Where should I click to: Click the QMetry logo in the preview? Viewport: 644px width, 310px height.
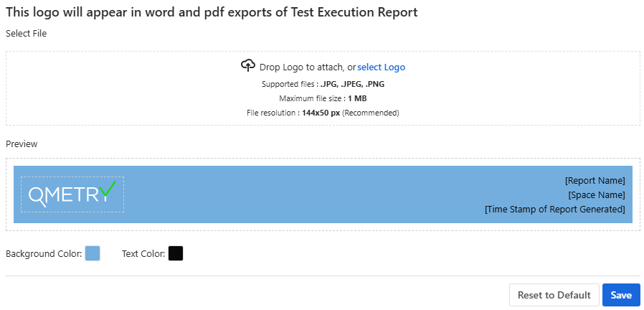coord(72,194)
